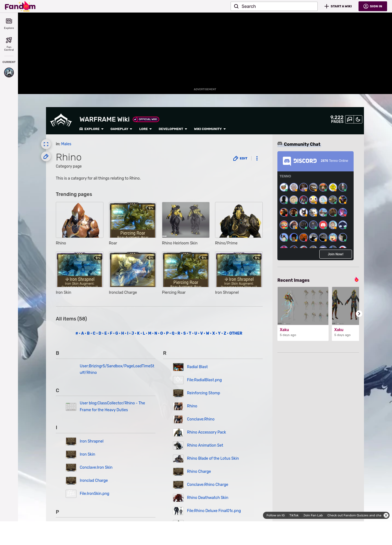This screenshot has height=545, width=392.
Task: Open the Rhino Heirloom Skin link
Action: coord(180,243)
